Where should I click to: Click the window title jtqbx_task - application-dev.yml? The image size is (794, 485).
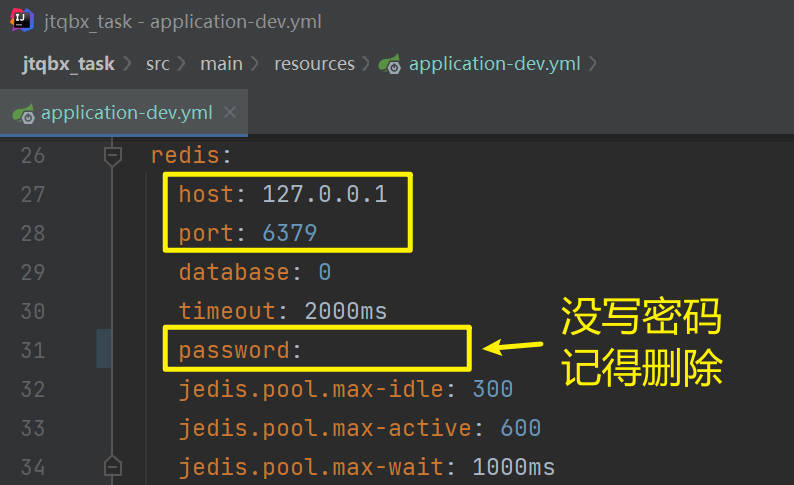coord(183,22)
